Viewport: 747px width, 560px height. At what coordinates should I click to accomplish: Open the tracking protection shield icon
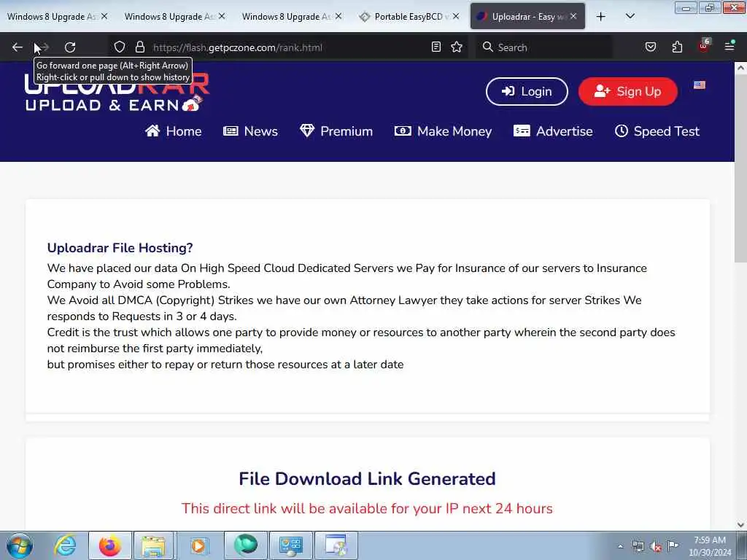pyautogui.click(x=120, y=47)
